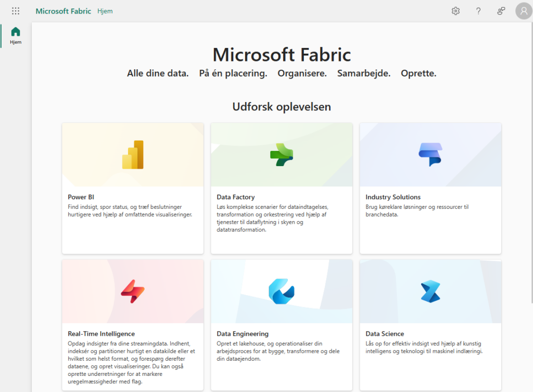Click the Microsoft Fabric header title link
533x392 pixels.
tap(63, 11)
